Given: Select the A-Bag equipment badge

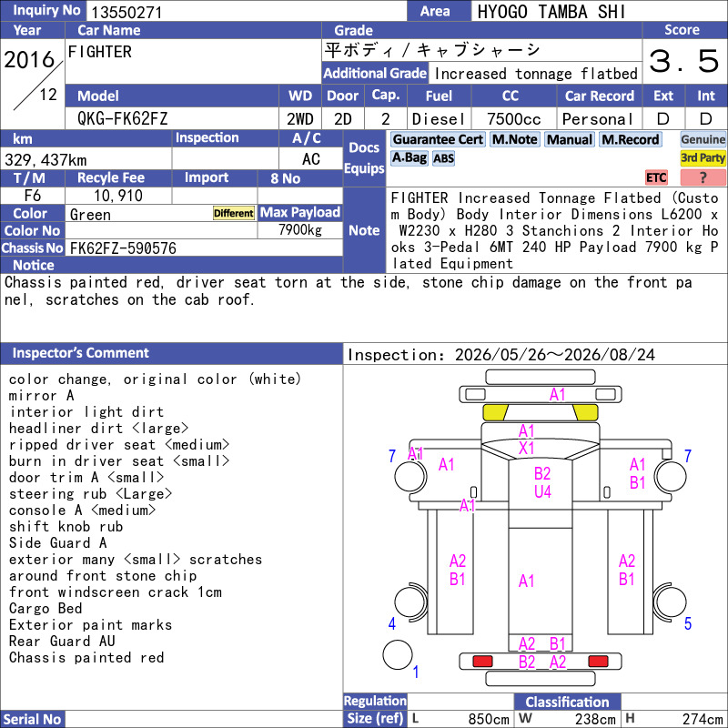Looking at the screenshot, I should click(x=409, y=158).
